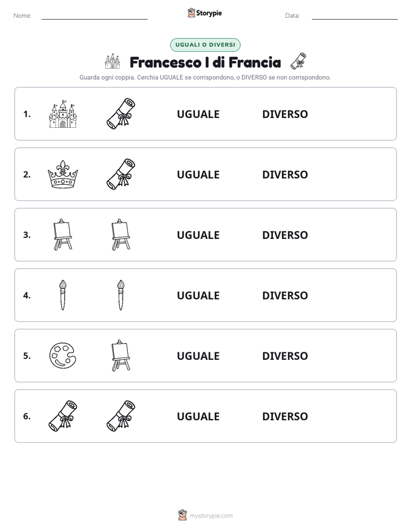Select the left easel in row 3
Viewport: 411px width, 532px height.
[63, 235]
